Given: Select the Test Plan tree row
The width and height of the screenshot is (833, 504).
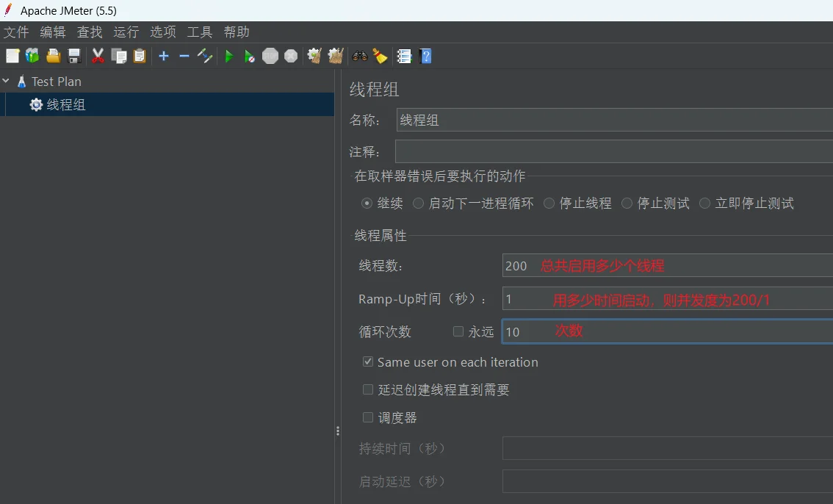Looking at the screenshot, I should [x=167, y=82].
